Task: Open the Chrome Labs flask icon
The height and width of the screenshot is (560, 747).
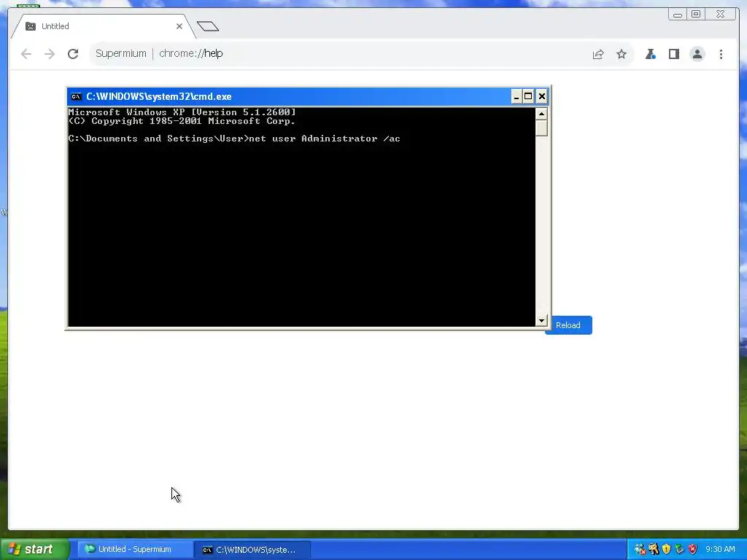Action: click(650, 54)
